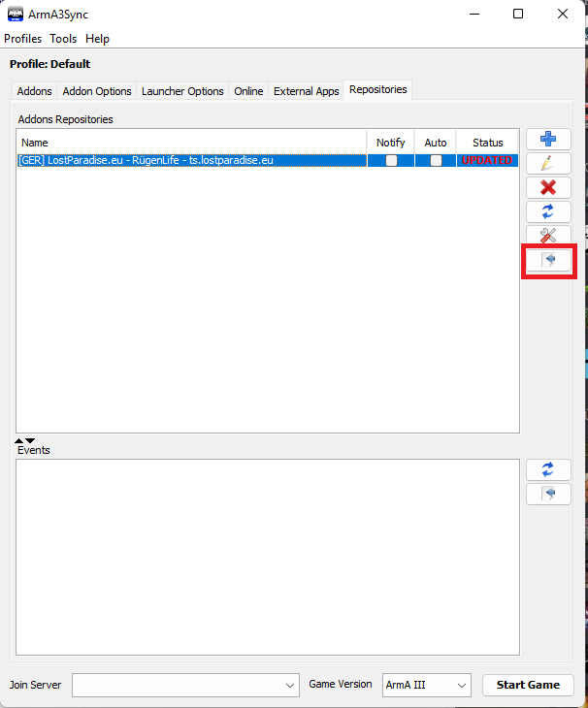
Task: Switch to the Addons tab
Action: [x=34, y=91]
